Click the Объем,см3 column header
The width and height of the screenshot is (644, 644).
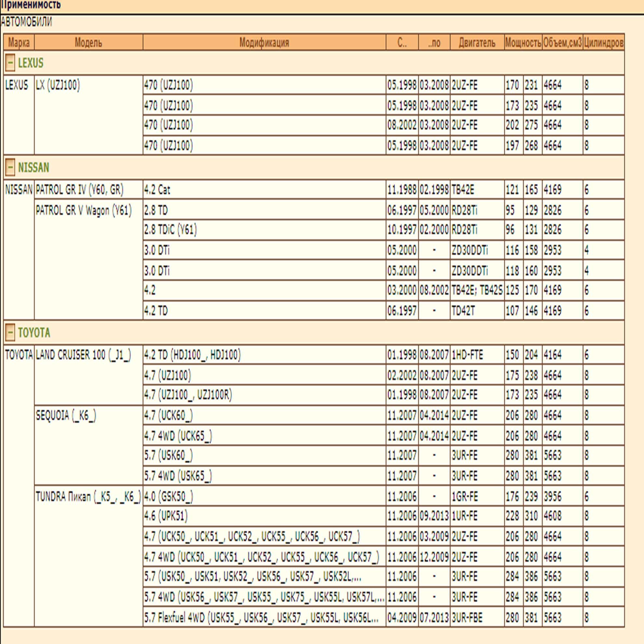(x=562, y=42)
